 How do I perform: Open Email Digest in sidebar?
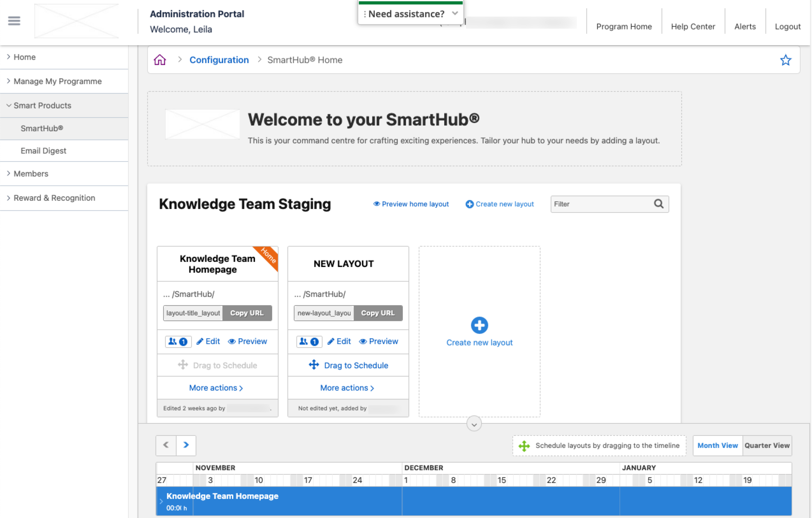point(43,151)
